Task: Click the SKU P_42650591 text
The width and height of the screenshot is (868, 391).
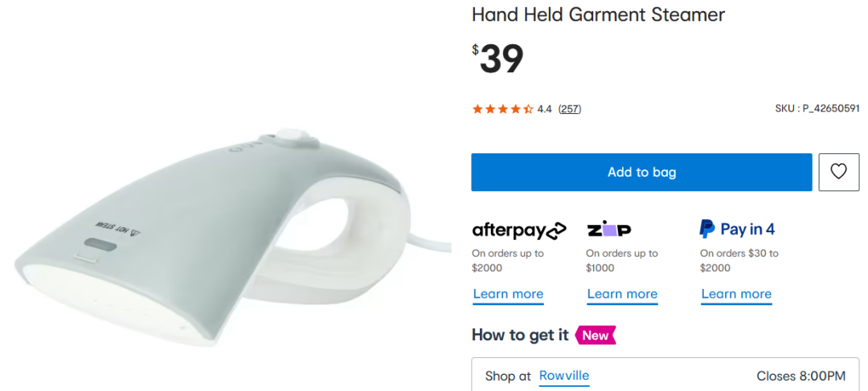Action: pos(817,109)
